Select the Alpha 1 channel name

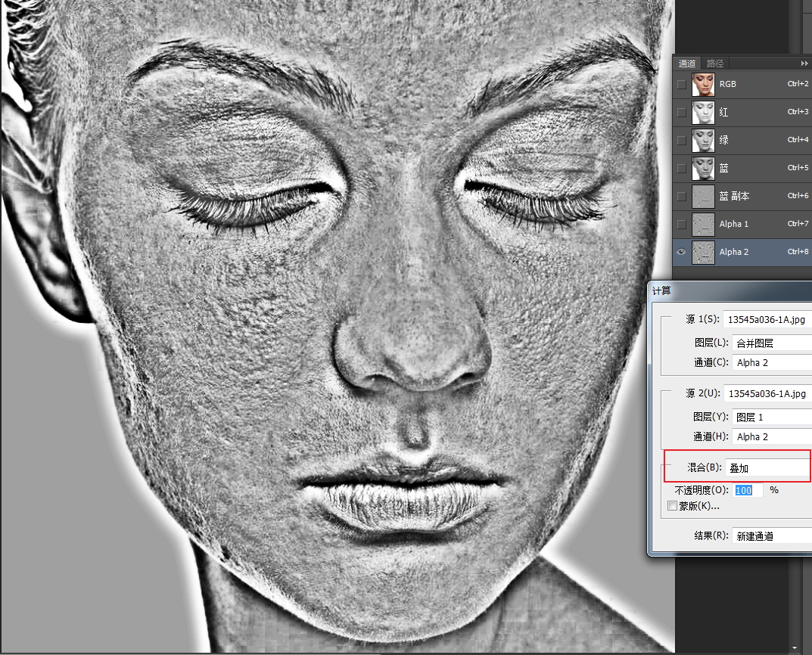[x=734, y=224]
